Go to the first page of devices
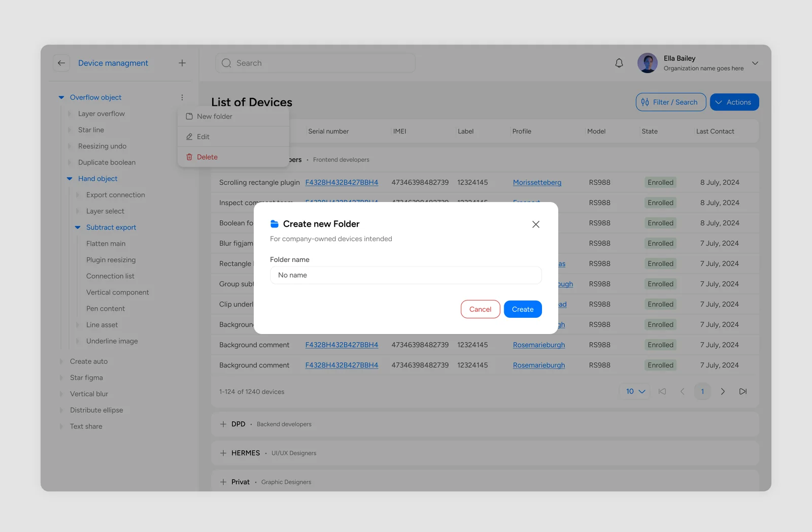This screenshot has height=532, width=812. tap(662, 391)
